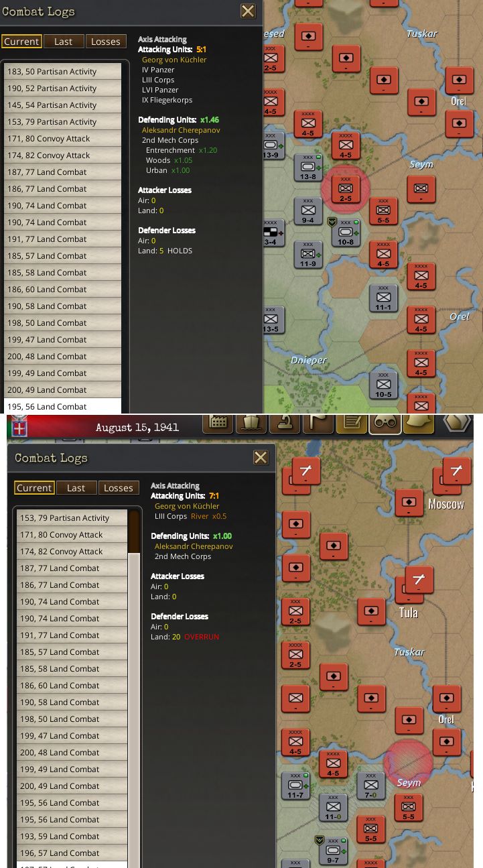Select the 183, 50 Partisan Activity entry

(x=63, y=72)
